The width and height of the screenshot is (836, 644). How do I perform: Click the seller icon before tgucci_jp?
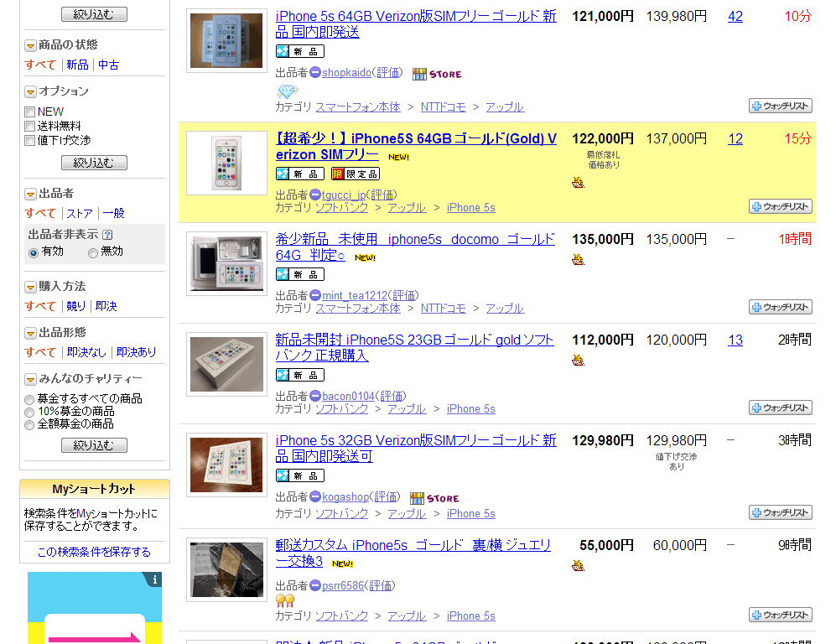(315, 195)
